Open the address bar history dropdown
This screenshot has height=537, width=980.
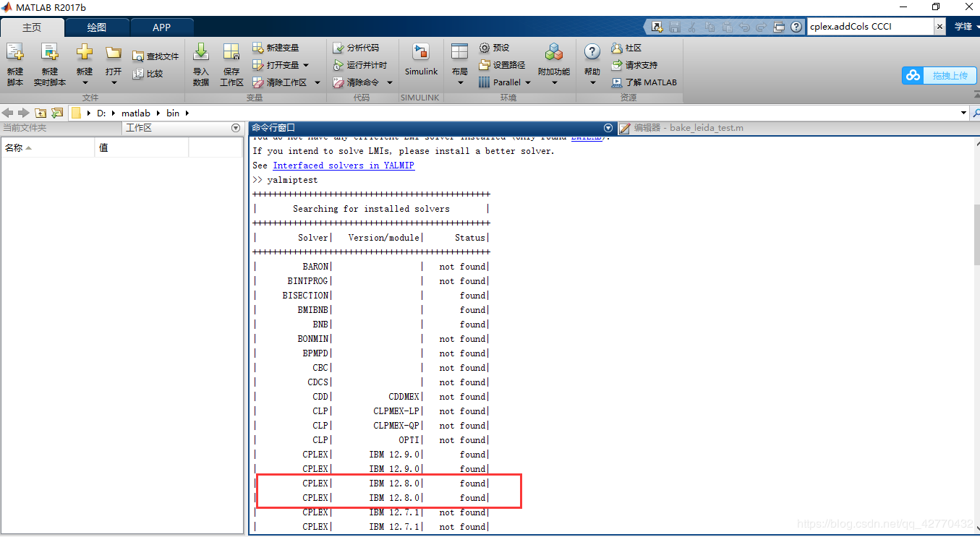point(963,113)
